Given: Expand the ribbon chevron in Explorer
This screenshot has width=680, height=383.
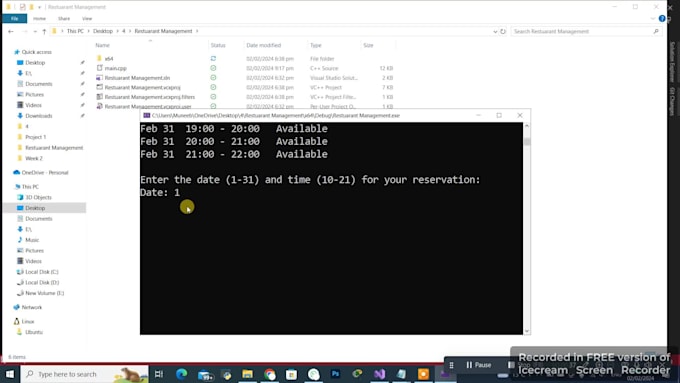Looking at the screenshot, I should (653, 18).
